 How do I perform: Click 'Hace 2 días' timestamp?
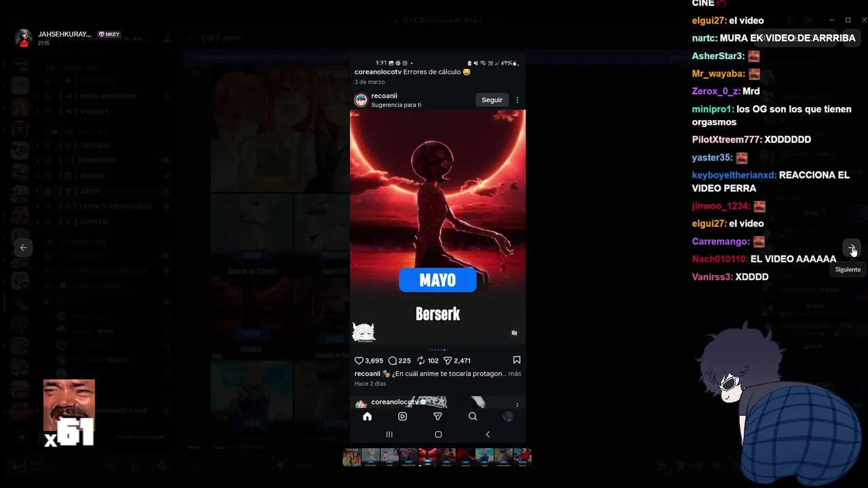pyautogui.click(x=370, y=384)
